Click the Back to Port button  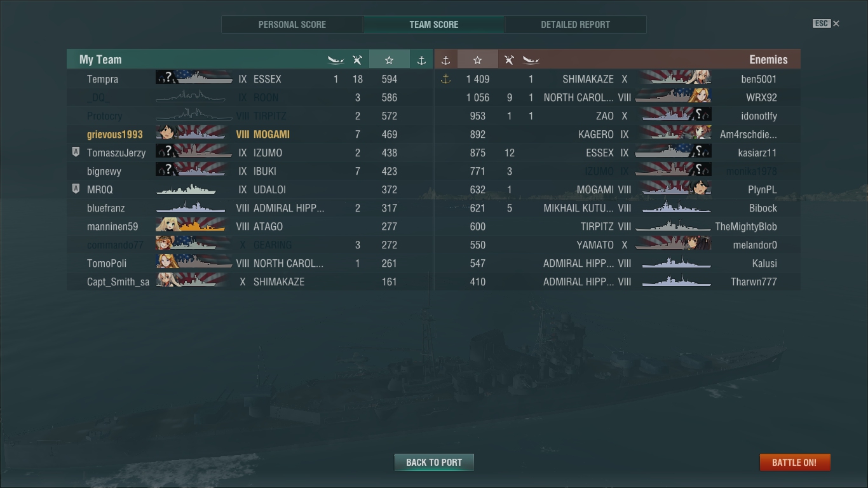click(x=434, y=462)
